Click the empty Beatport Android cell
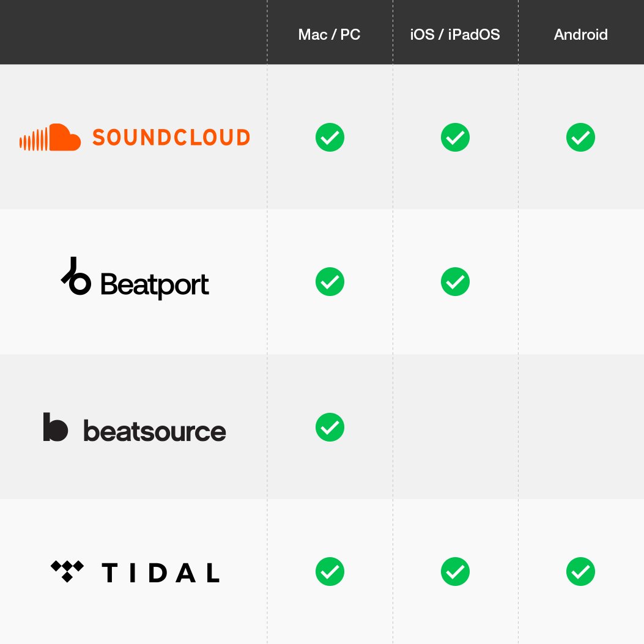The image size is (644, 644). pyautogui.click(x=581, y=282)
